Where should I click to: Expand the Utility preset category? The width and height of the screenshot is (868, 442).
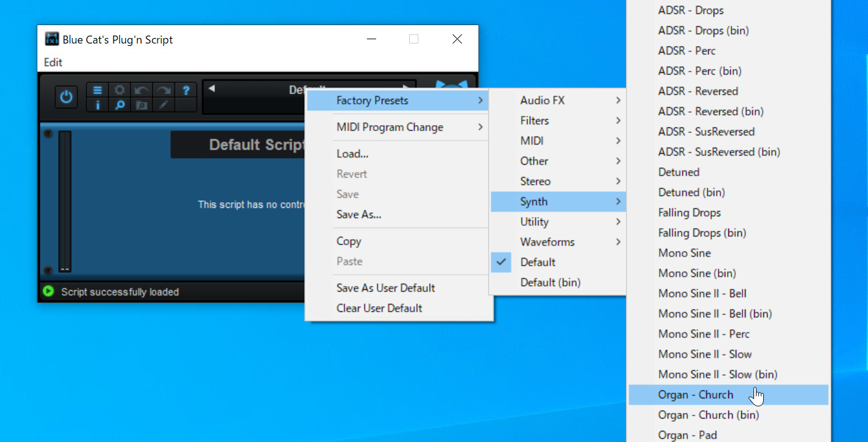coord(557,222)
